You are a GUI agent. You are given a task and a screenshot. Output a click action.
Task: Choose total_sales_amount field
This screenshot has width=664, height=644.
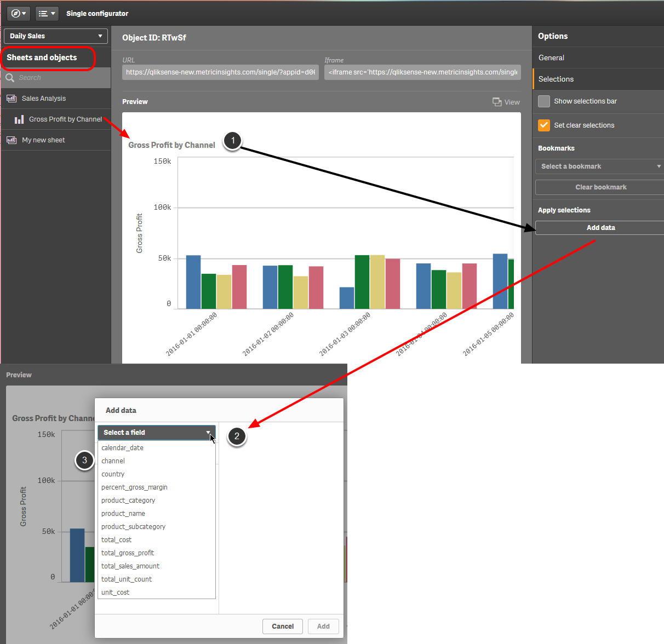click(x=157, y=566)
